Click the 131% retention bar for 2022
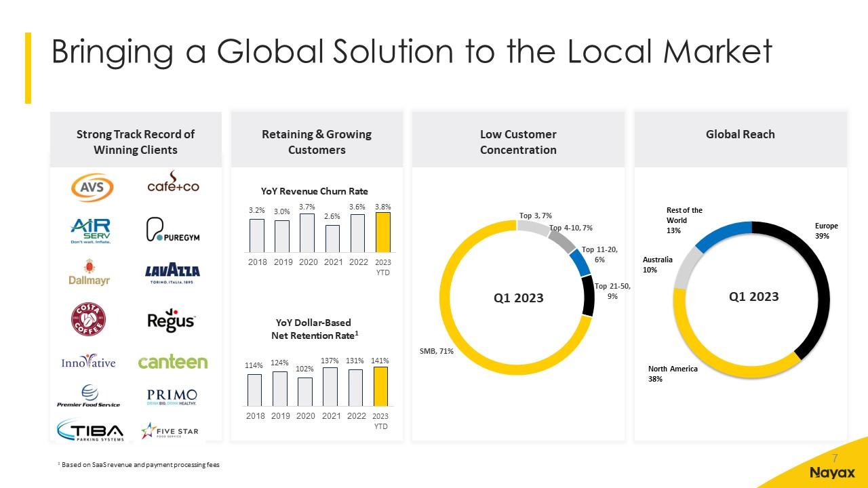Screen dimensions: 868x488 [x=356, y=387]
